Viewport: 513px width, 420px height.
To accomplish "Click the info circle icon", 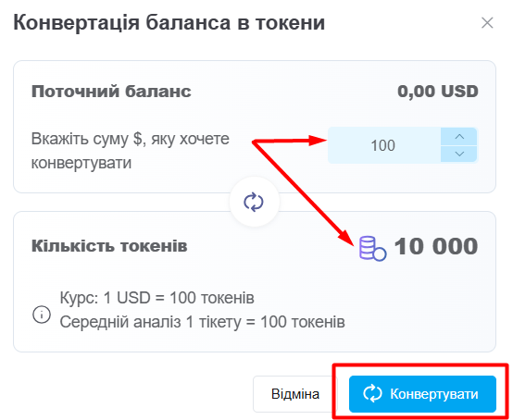I will click(42, 315).
